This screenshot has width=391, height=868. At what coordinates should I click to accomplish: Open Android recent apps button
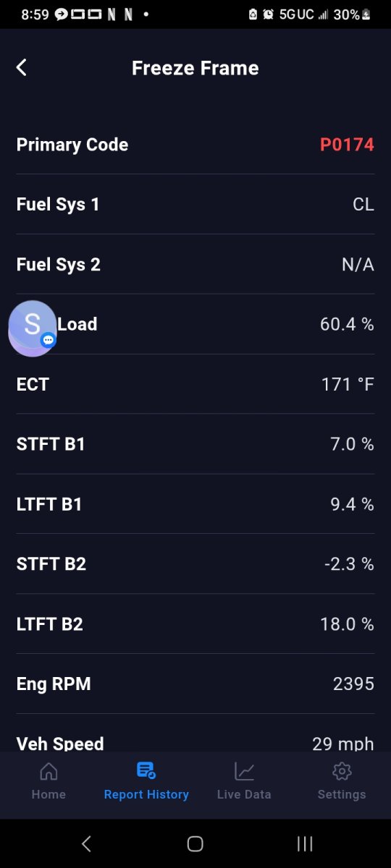point(305,843)
